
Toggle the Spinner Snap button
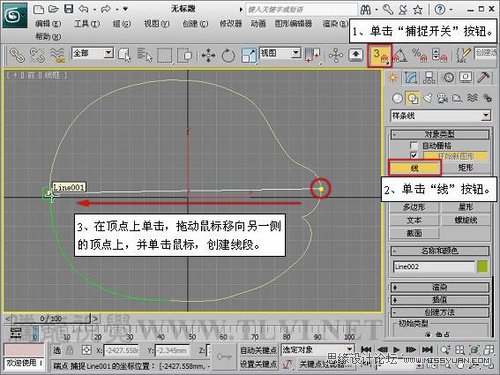click(x=439, y=55)
